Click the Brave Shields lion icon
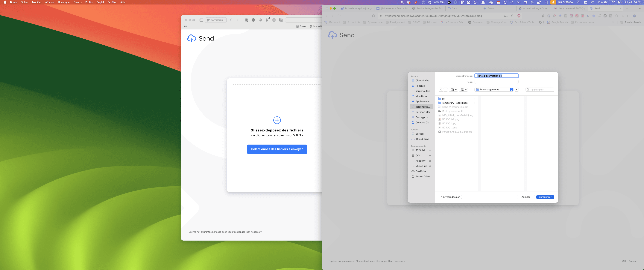The image size is (644, 270). click(519, 16)
